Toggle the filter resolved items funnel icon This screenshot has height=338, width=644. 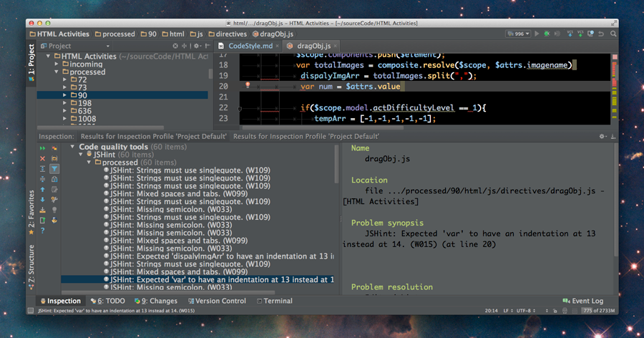[54, 168]
